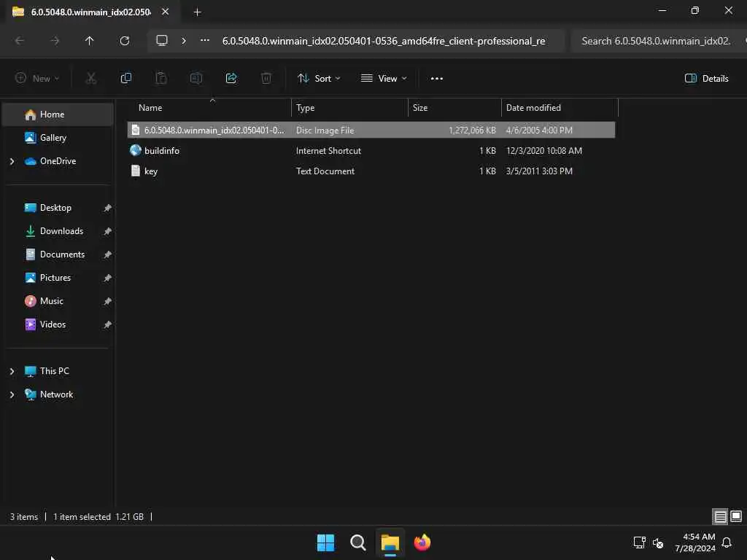Open the Videos quick access folder
Viewport: 747px width, 560px height.
pyautogui.click(x=58, y=324)
